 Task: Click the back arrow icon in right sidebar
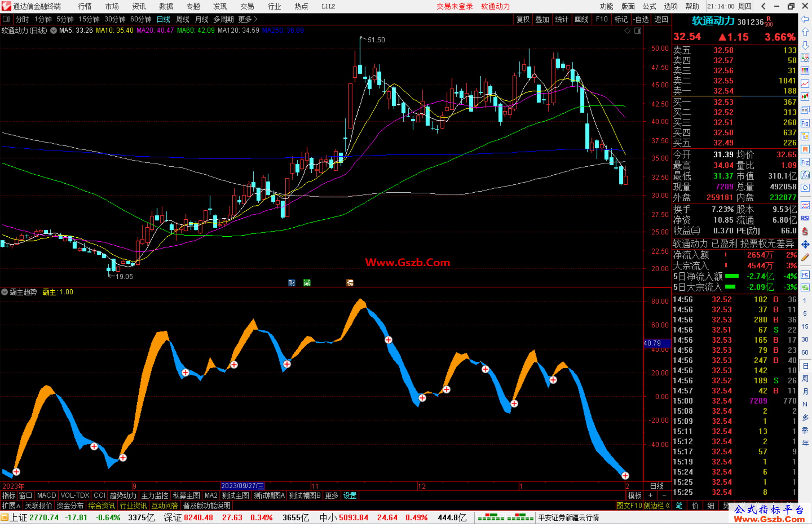pyautogui.click(x=805, y=19)
